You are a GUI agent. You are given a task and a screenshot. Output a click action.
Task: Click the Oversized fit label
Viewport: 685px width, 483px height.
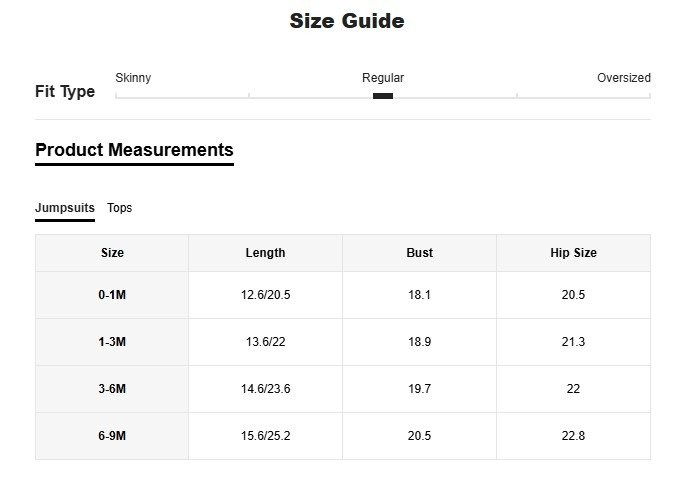coord(623,78)
